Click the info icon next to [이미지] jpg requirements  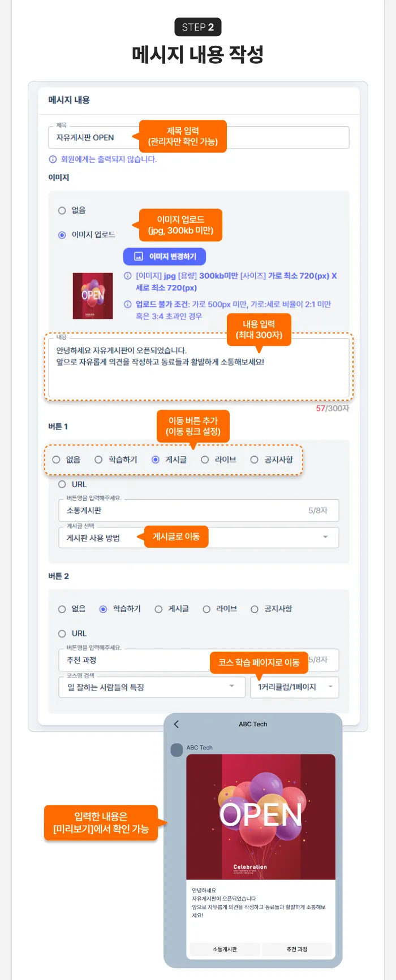(x=128, y=276)
